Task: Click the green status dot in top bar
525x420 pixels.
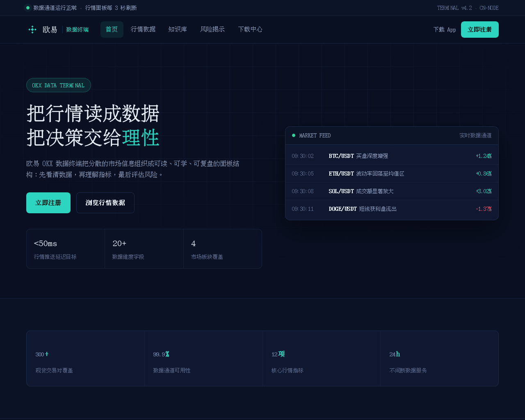Action: 28,8
